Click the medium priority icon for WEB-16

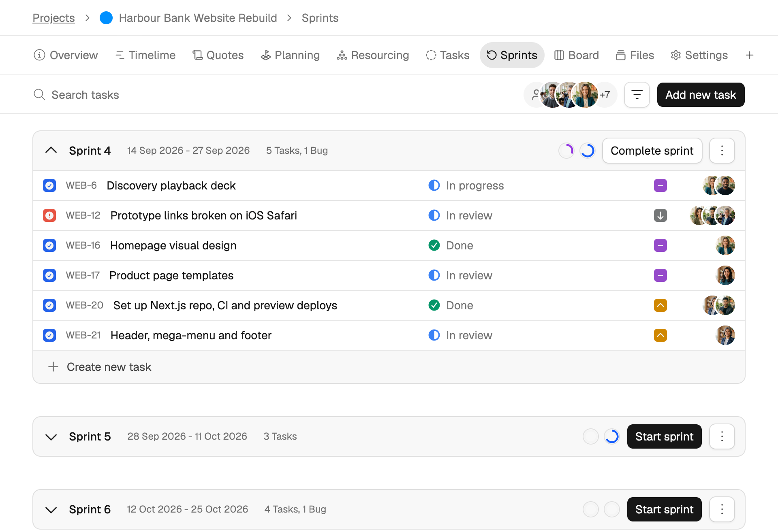(660, 245)
